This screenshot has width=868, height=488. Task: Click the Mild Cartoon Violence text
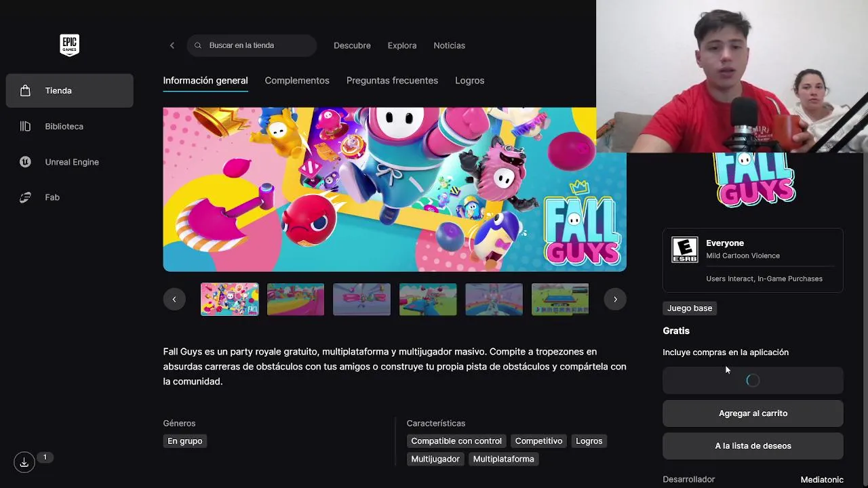click(743, 256)
